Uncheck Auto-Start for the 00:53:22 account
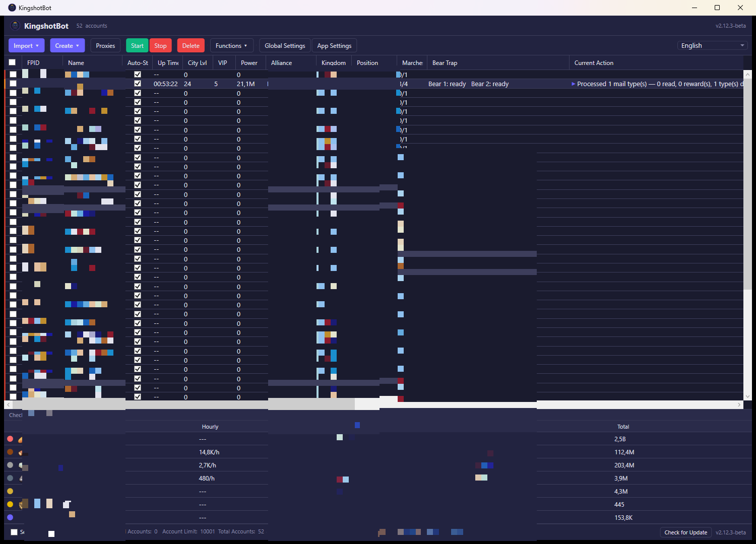This screenshot has width=756, height=544. coord(137,84)
